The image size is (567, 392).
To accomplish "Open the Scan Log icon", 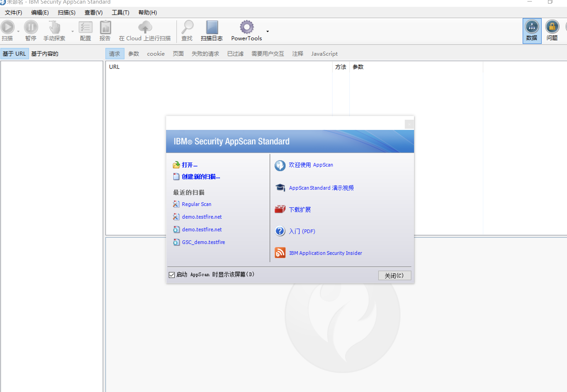I will point(212,27).
